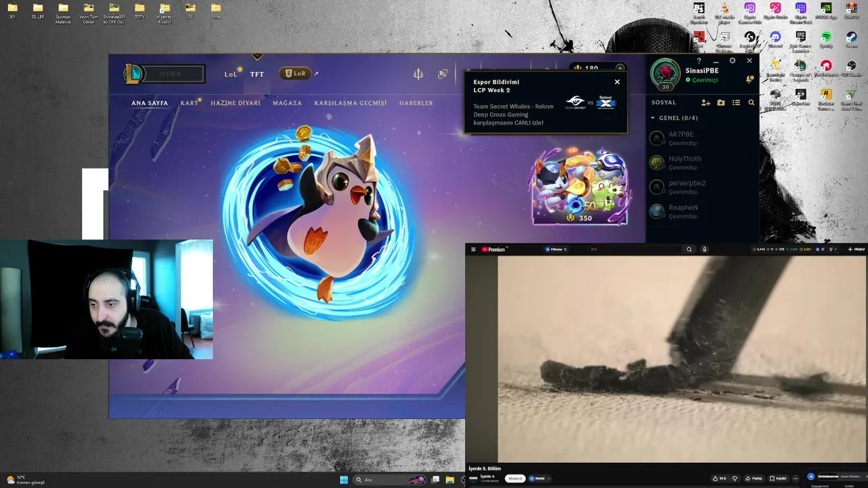Open YouTube hamburger menu

[x=473, y=249]
